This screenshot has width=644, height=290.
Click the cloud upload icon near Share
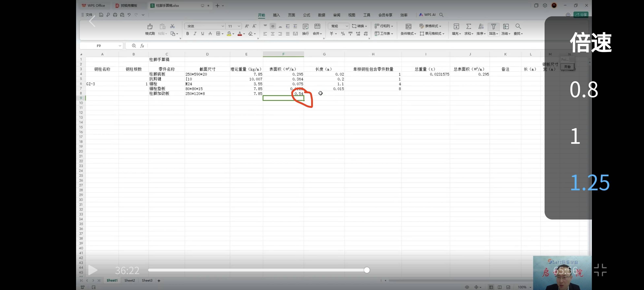point(568,15)
